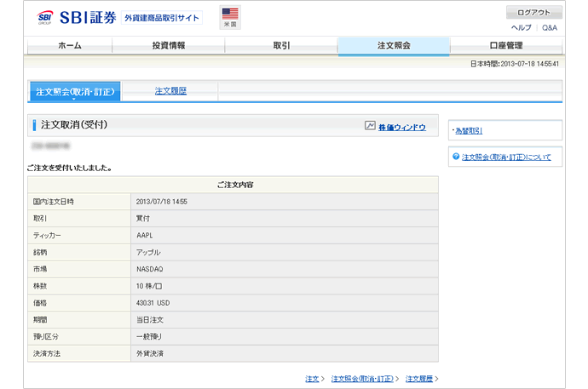Open 注文照会(取消・訂正)について help link
Viewport: 588px width, 389px height.
[506, 157]
